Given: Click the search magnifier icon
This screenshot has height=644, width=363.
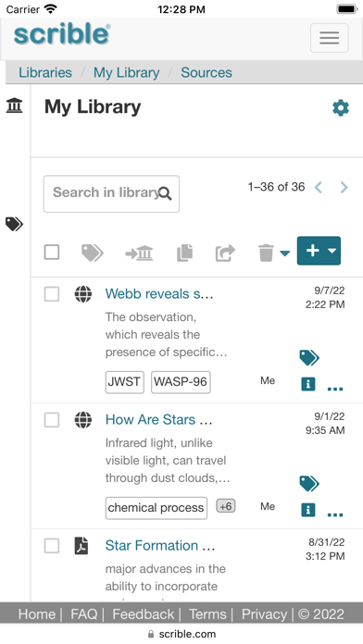Looking at the screenshot, I should tap(165, 193).
